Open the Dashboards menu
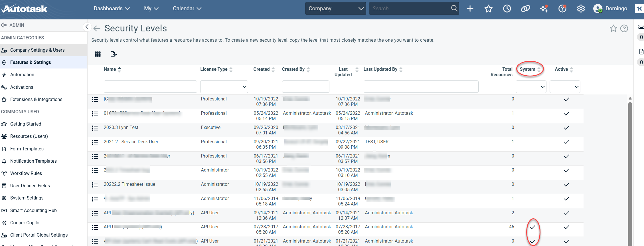The height and width of the screenshot is (246, 644). pos(112,9)
